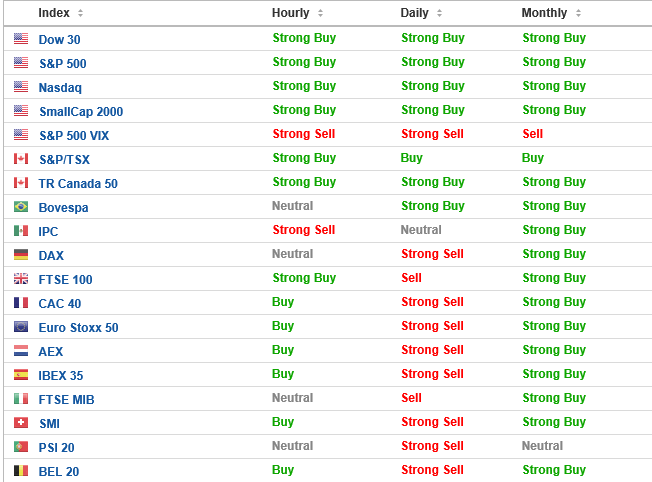Sort by the Daily column arrows
652x482 pixels.
pyautogui.click(x=440, y=13)
